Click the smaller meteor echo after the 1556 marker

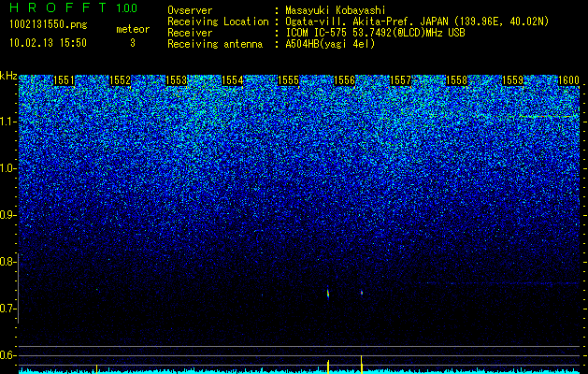point(362,293)
